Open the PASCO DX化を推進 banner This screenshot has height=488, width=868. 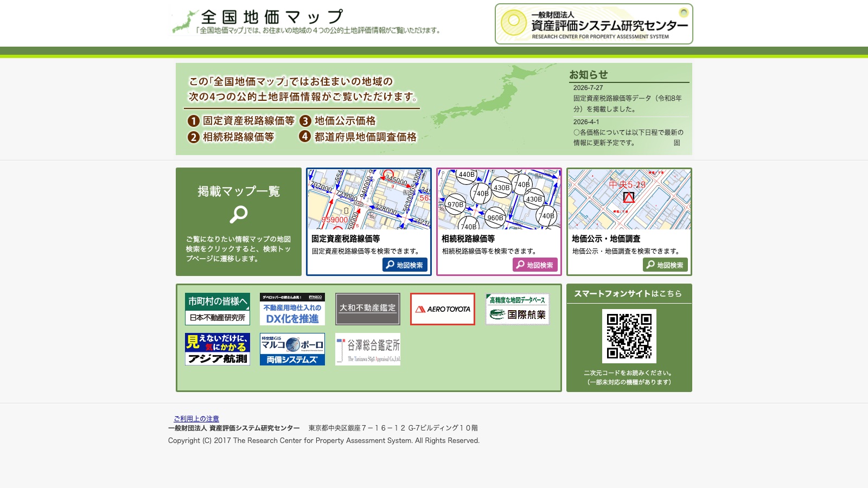coord(292,309)
